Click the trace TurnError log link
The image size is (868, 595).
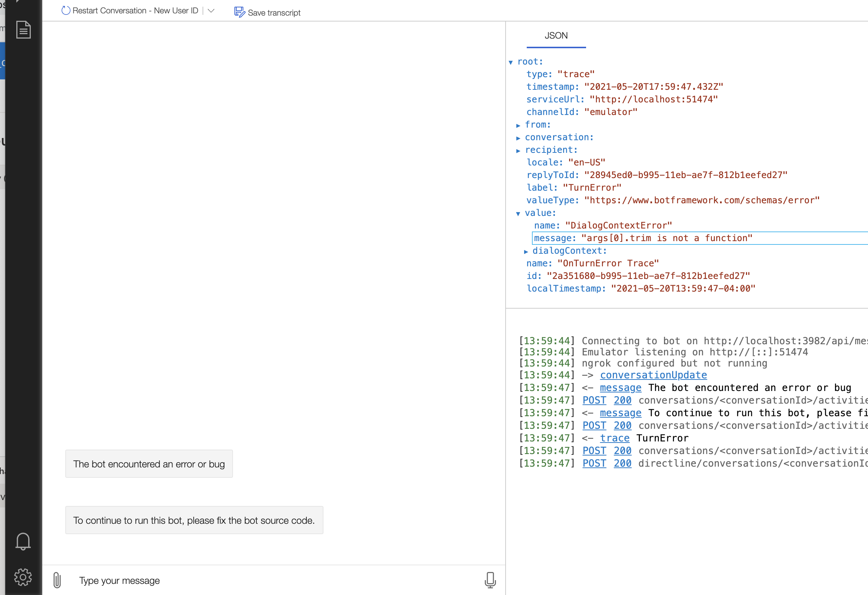pos(614,438)
